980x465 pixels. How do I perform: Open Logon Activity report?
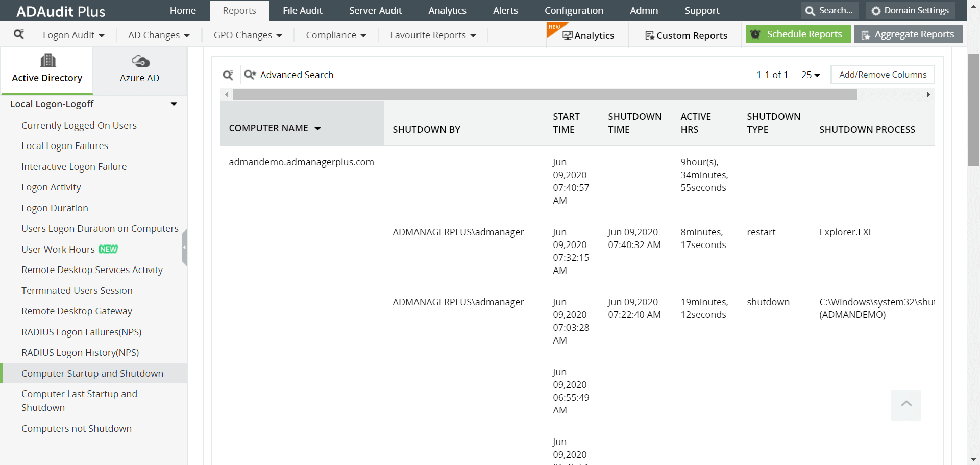51,187
